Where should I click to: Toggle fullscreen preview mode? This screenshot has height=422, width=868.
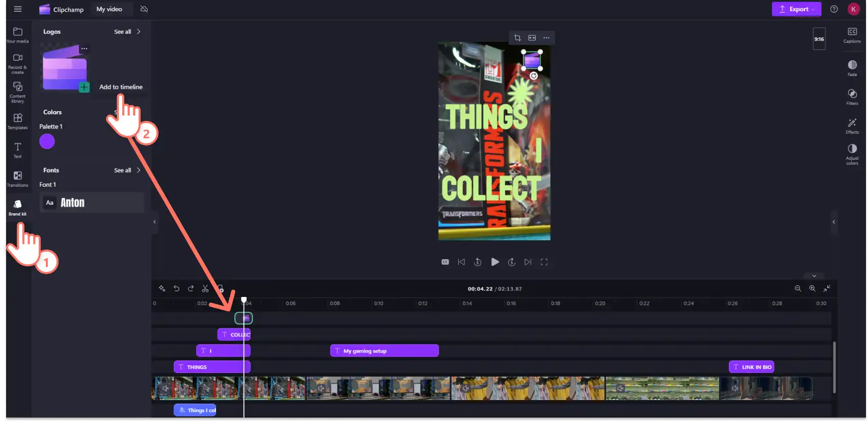[544, 262]
